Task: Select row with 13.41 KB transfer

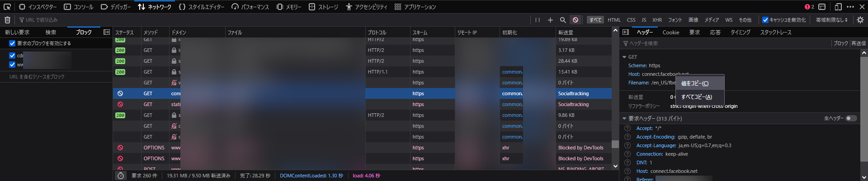Action: [362, 72]
